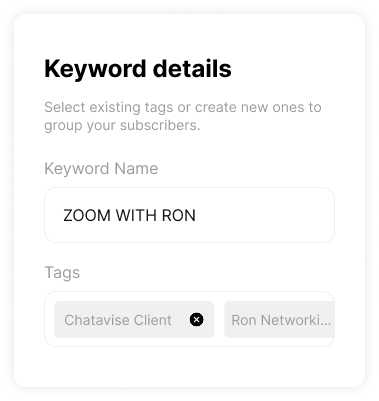Viewport: 379px width, 401px height.
Task: Click the 'group your subscribers.' text line
Action: pyautogui.click(x=122, y=126)
